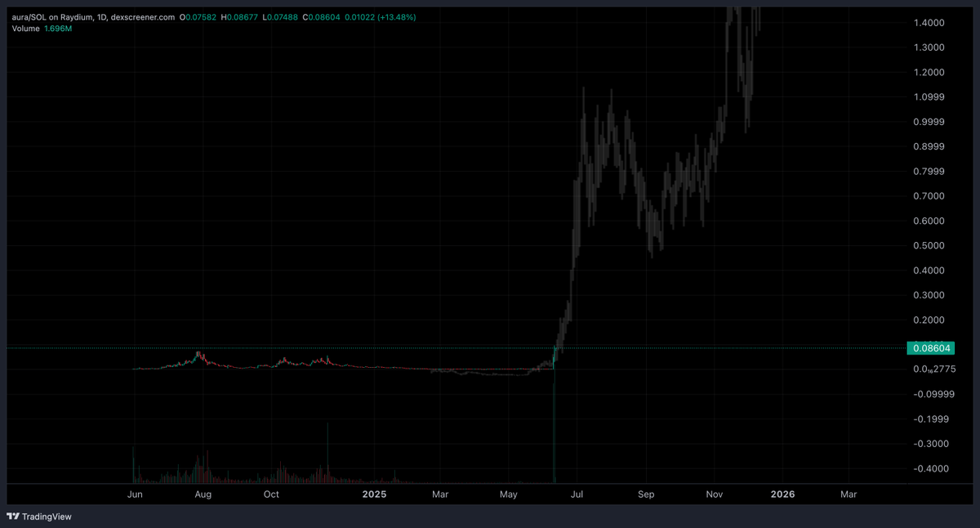This screenshot has height=528, width=980.
Task: Click the 0.9999 price axis label
Action: [929, 122]
